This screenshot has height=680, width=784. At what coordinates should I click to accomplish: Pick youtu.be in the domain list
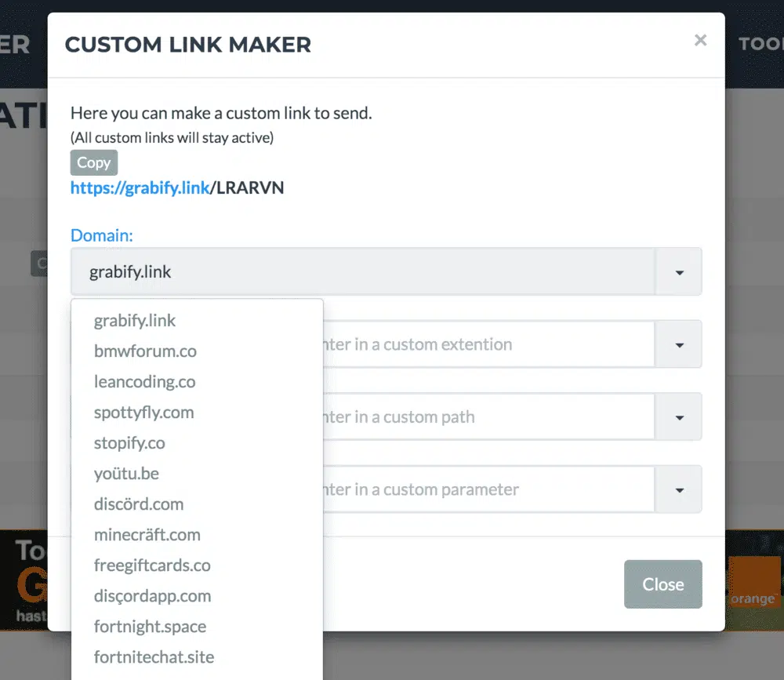[x=126, y=473]
